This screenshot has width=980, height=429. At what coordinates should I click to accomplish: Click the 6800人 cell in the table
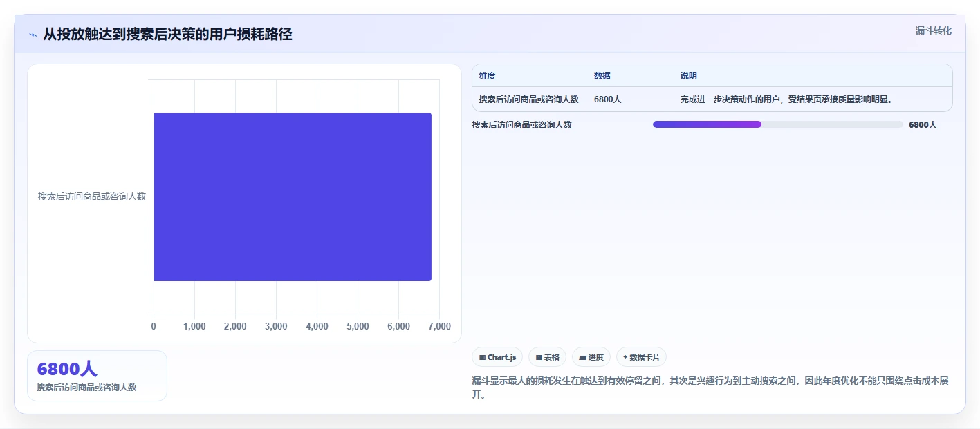tap(608, 99)
